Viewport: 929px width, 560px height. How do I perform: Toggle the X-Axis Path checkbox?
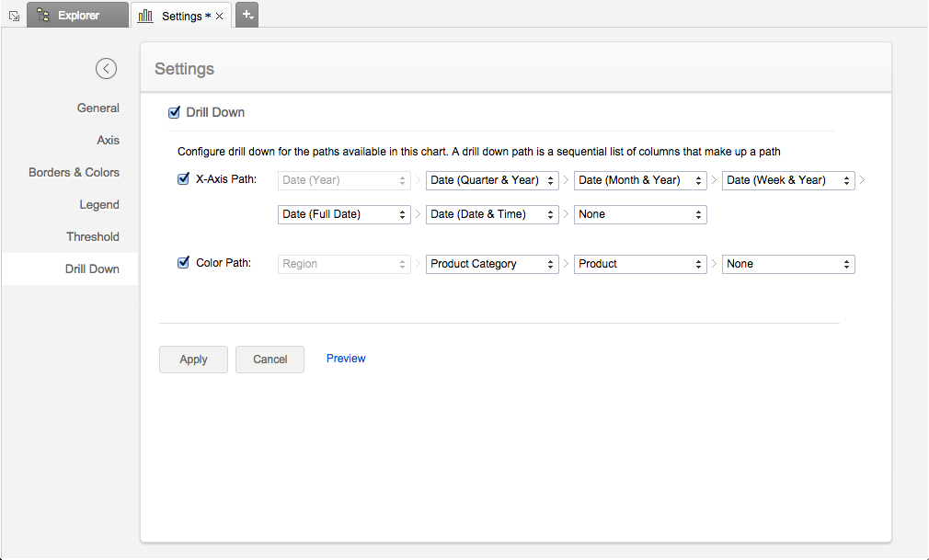pyautogui.click(x=183, y=179)
